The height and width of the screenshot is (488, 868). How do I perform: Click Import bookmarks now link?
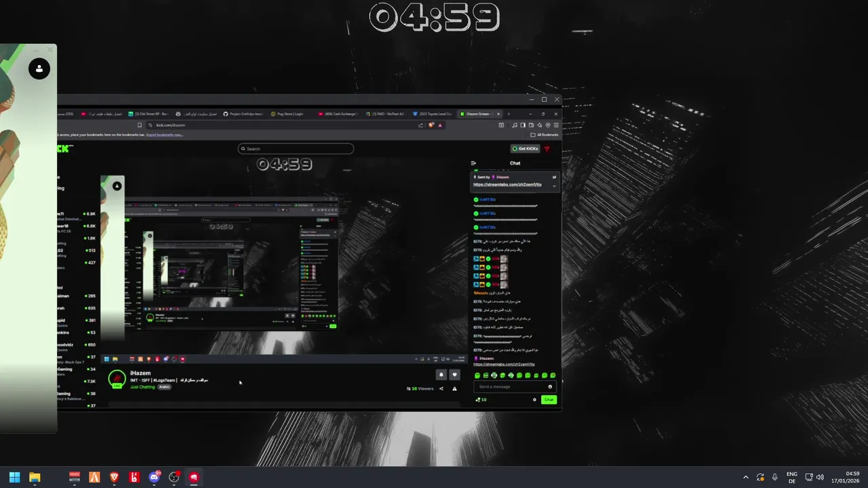tap(164, 135)
